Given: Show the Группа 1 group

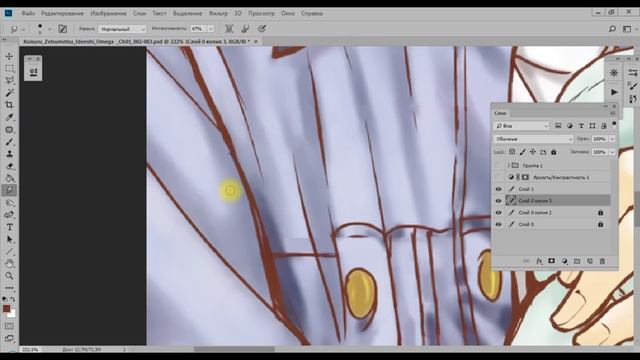Looking at the screenshot, I should (498, 165).
